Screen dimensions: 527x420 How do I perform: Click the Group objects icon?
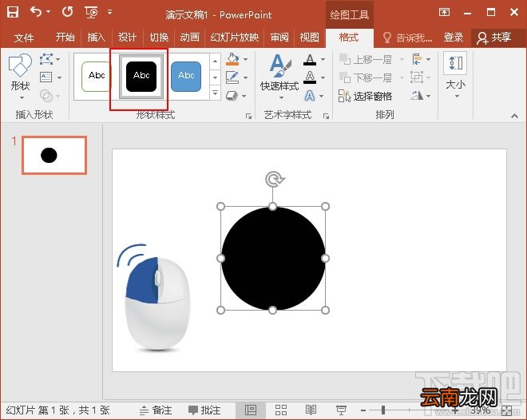[417, 77]
